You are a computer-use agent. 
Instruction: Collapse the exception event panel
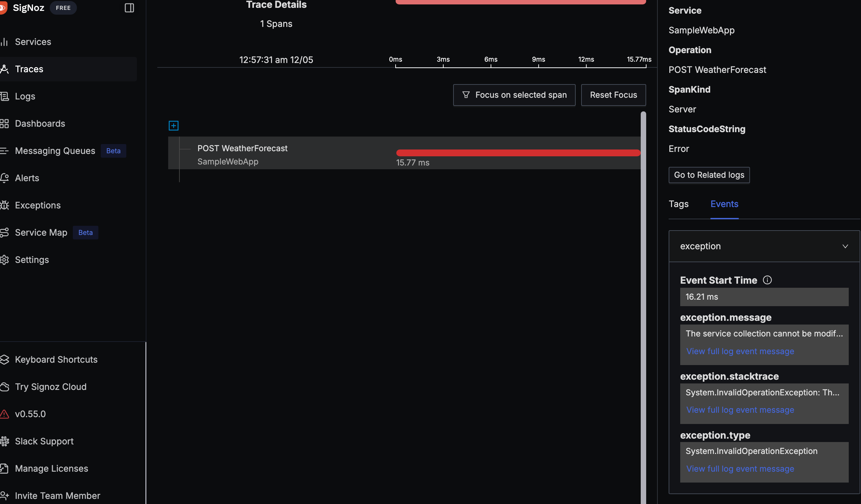point(845,246)
